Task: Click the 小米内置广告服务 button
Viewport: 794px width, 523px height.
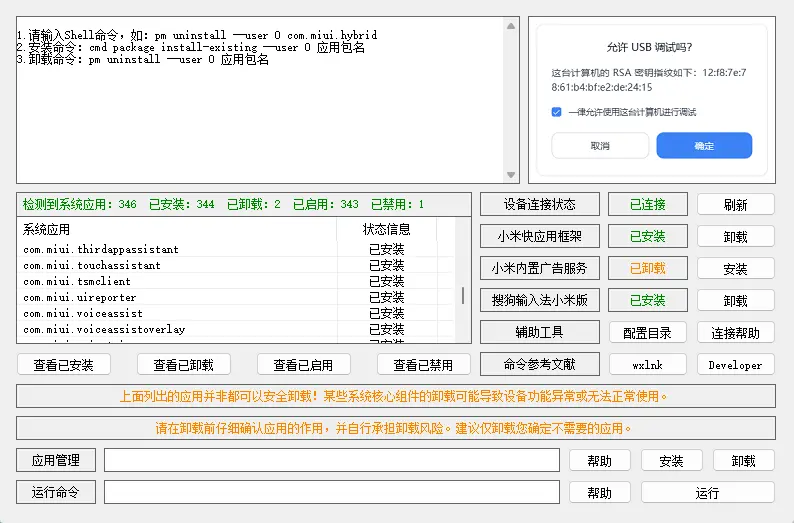Action: click(540, 268)
